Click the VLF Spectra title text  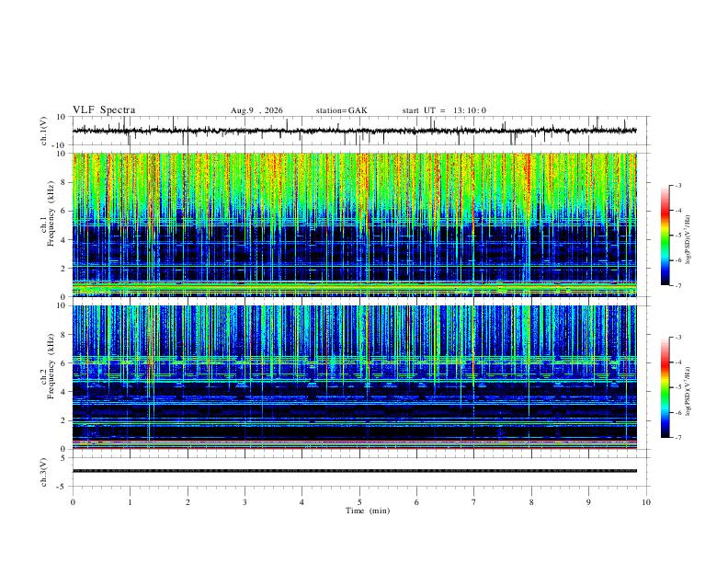tap(104, 110)
